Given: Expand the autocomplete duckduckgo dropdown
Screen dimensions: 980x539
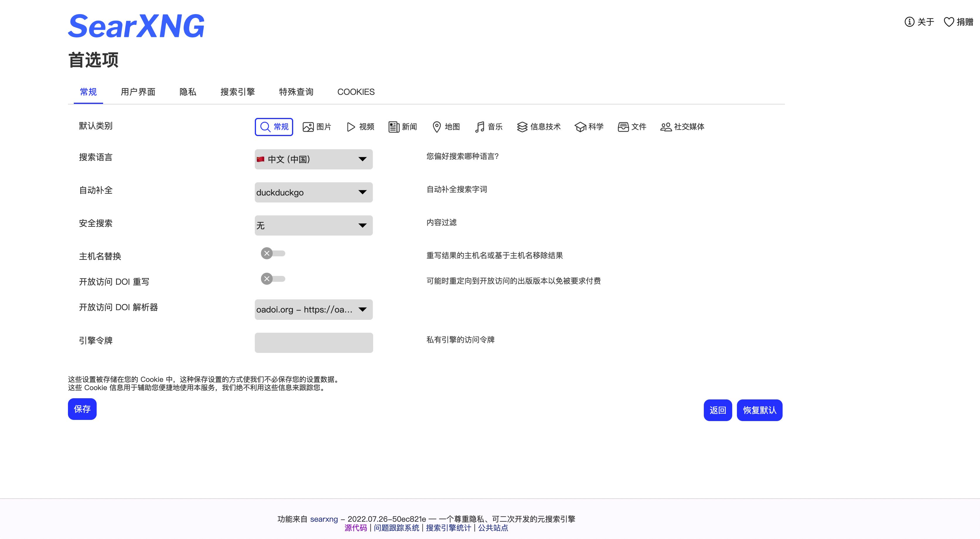Looking at the screenshot, I should coord(313,192).
